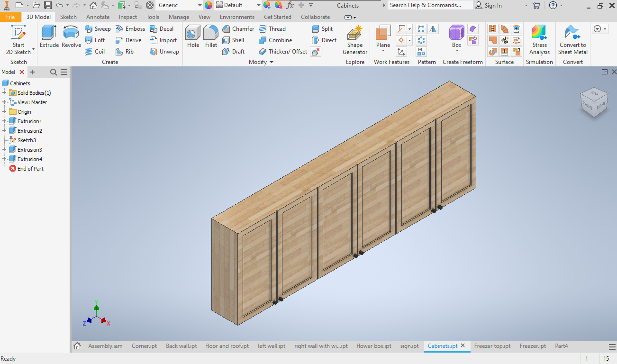Apply a Chamfer

click(238, 29)
